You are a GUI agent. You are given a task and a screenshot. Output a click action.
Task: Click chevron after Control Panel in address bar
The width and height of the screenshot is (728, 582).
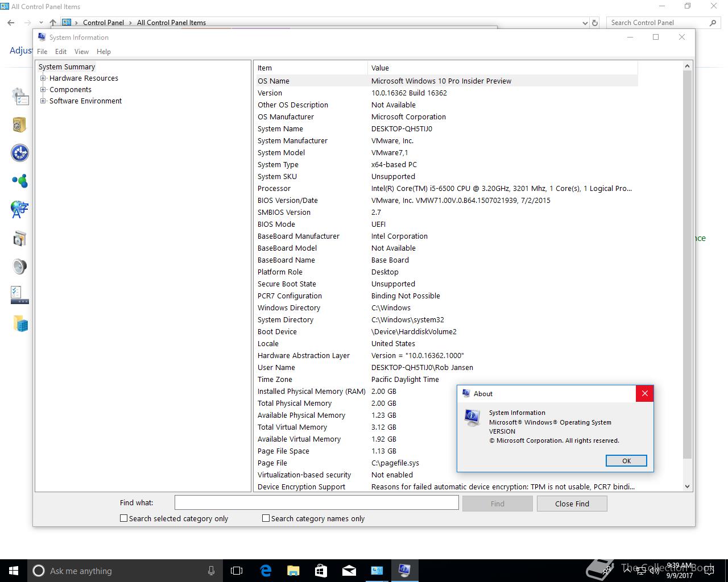[x=130, y=23]
